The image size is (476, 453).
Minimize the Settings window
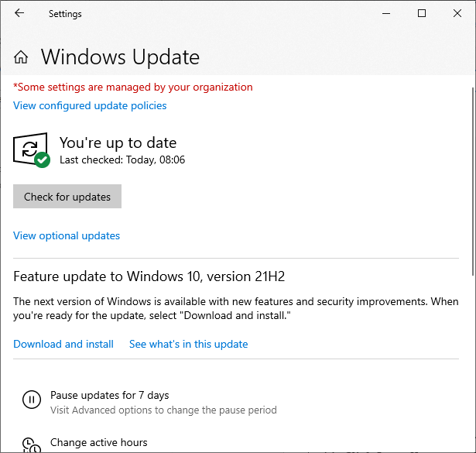(386, 14)
